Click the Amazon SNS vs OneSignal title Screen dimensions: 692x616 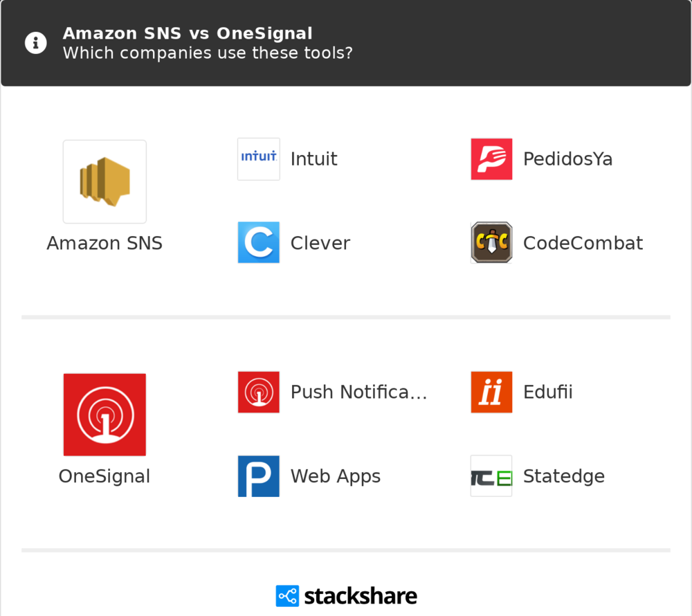188,33
